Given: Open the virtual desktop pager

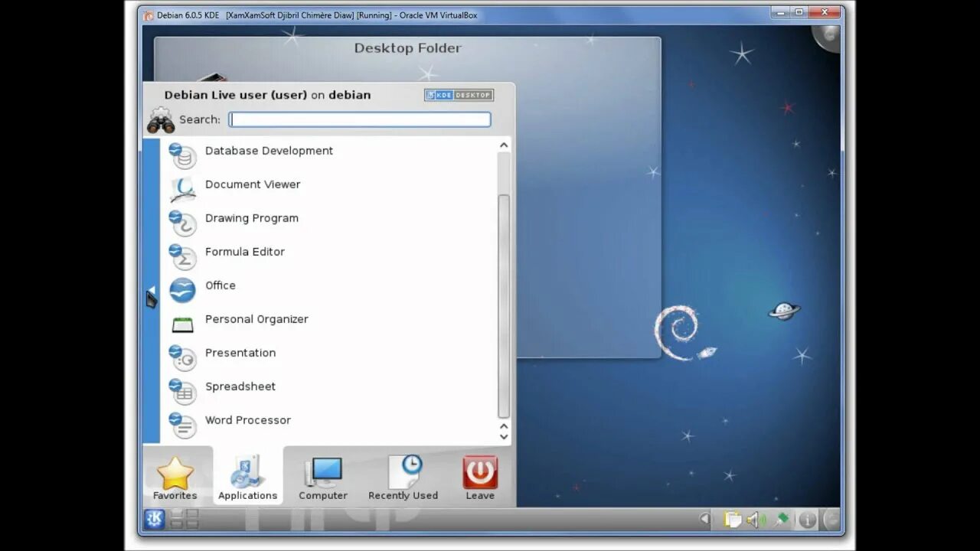Looking at the screenshot, I should pyautogui.click(x=184, y=520).
